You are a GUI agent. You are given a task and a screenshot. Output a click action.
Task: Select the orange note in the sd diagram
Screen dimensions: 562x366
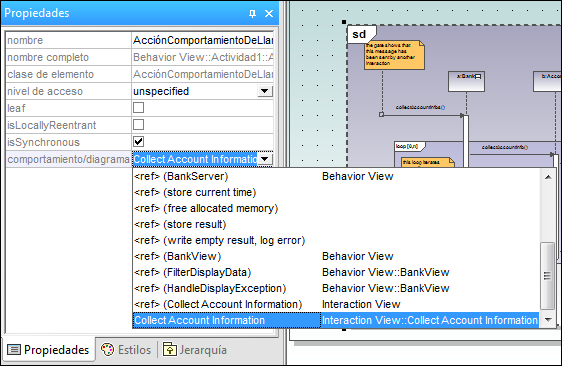point(394,55)
